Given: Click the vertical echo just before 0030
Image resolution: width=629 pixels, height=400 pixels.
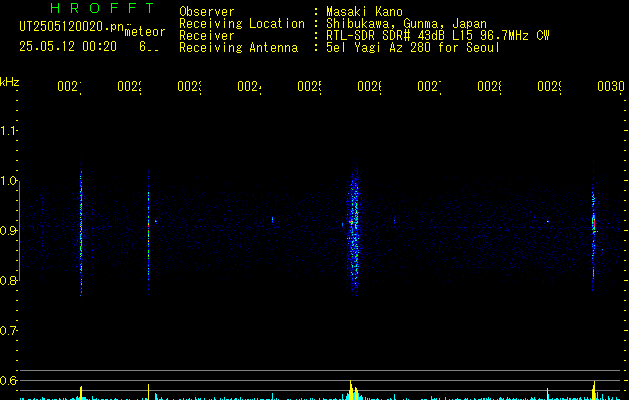Looking at the screenshot, I should point(593,227).
